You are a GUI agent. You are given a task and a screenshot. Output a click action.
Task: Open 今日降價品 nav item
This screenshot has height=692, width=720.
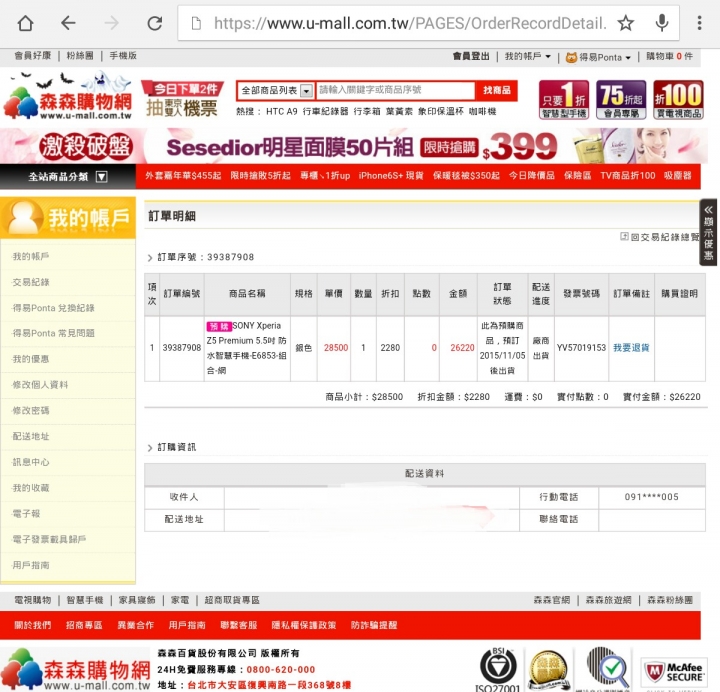pos(532,175)
